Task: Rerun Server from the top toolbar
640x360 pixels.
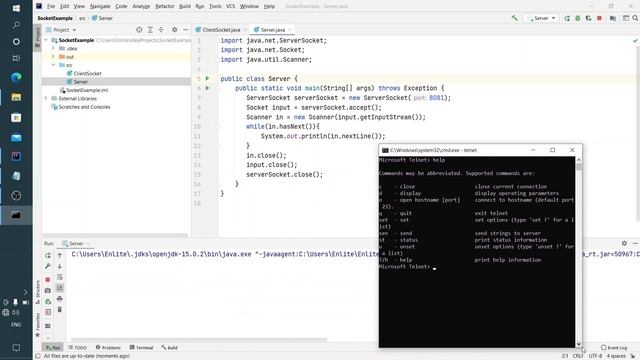Action: 567,18
